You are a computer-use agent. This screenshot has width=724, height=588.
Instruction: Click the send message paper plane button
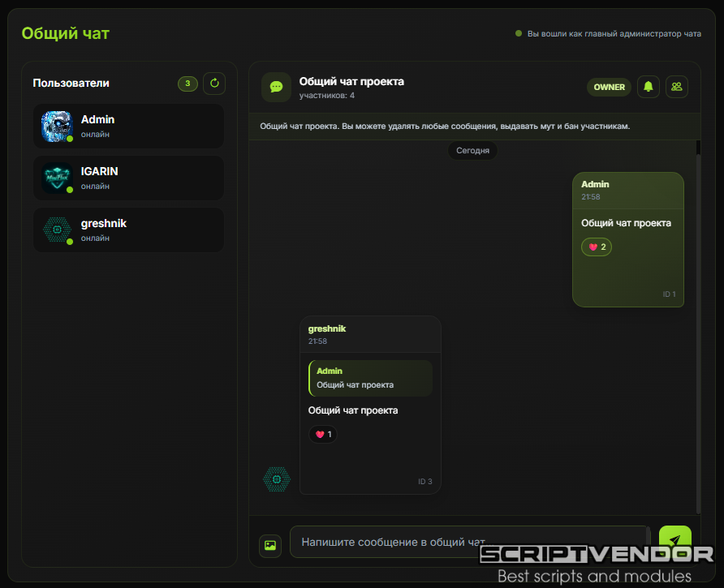coord(674,541)
